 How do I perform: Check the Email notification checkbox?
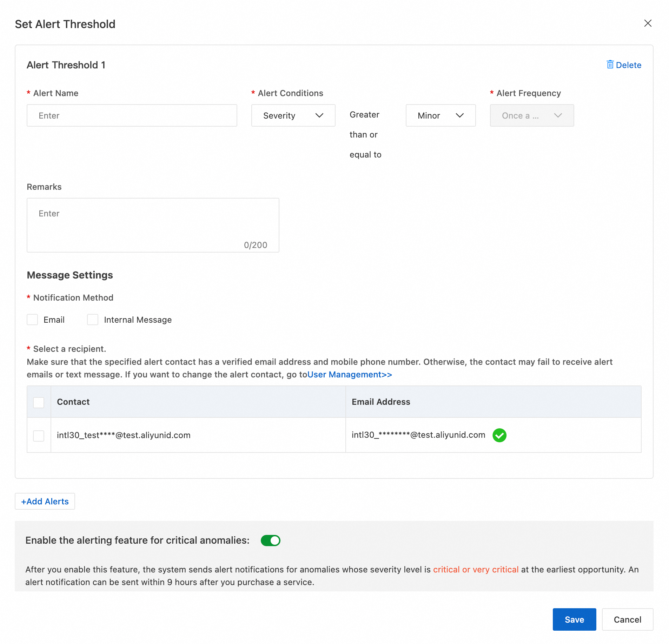[32, 320]
